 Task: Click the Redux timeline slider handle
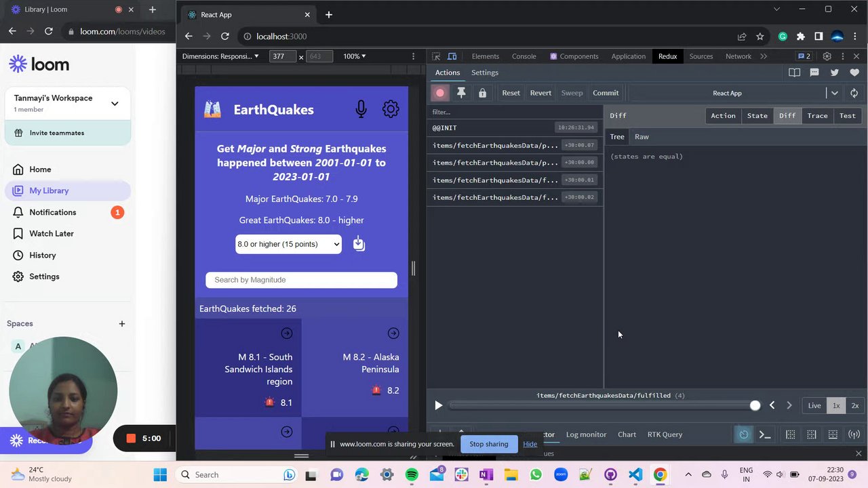(x=755, y=405)
